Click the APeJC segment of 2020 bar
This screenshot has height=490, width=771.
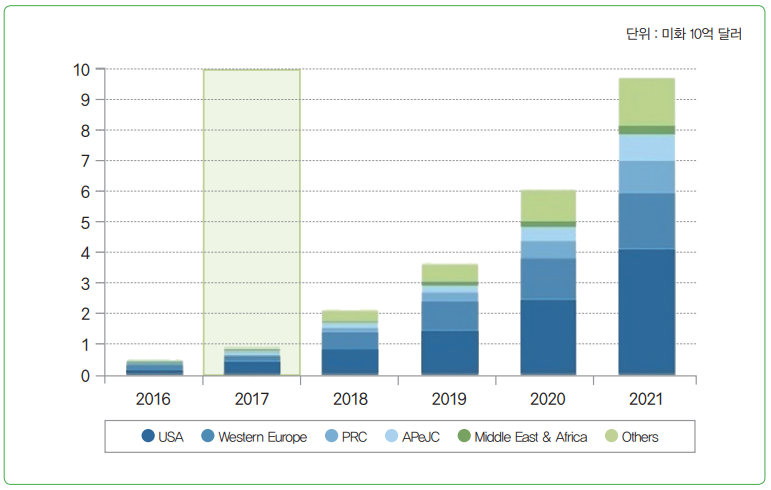(x=548, y=234)
